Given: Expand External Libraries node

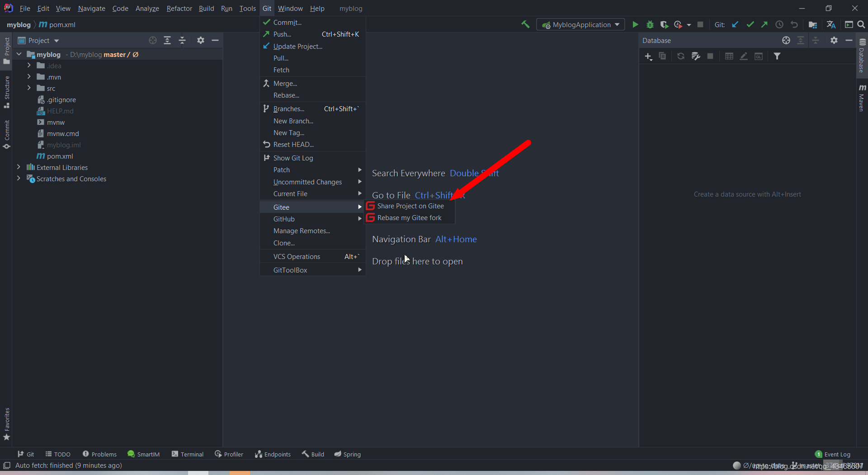Looking at the screenshot, I should coord(19,167).
